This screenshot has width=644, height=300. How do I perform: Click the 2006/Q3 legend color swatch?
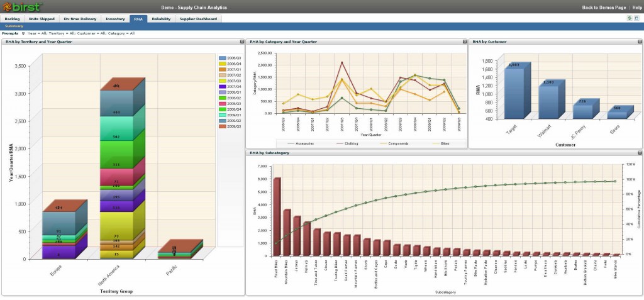[222, 58]
